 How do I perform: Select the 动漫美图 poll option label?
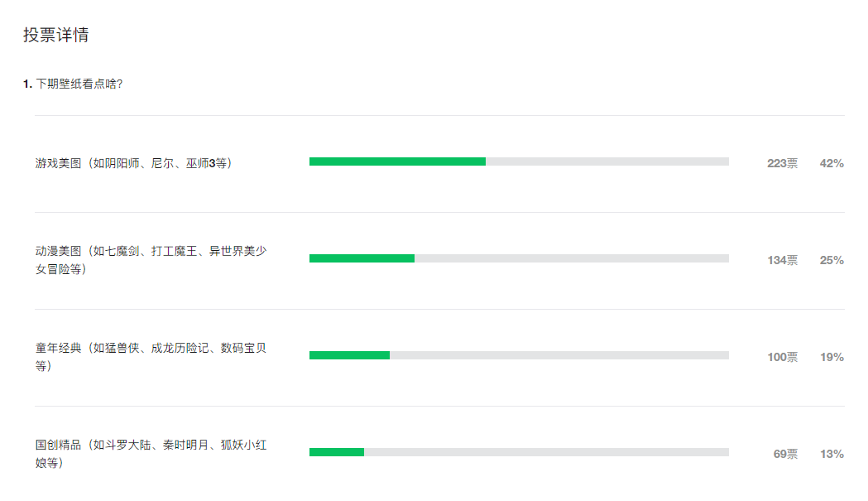(151, 260)
